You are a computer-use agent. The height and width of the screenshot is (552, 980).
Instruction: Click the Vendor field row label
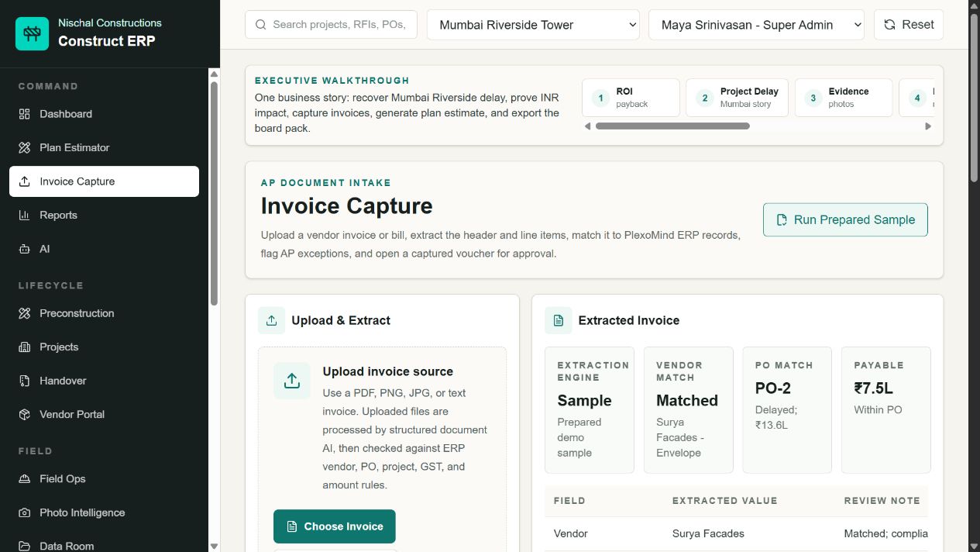[571, 533]
